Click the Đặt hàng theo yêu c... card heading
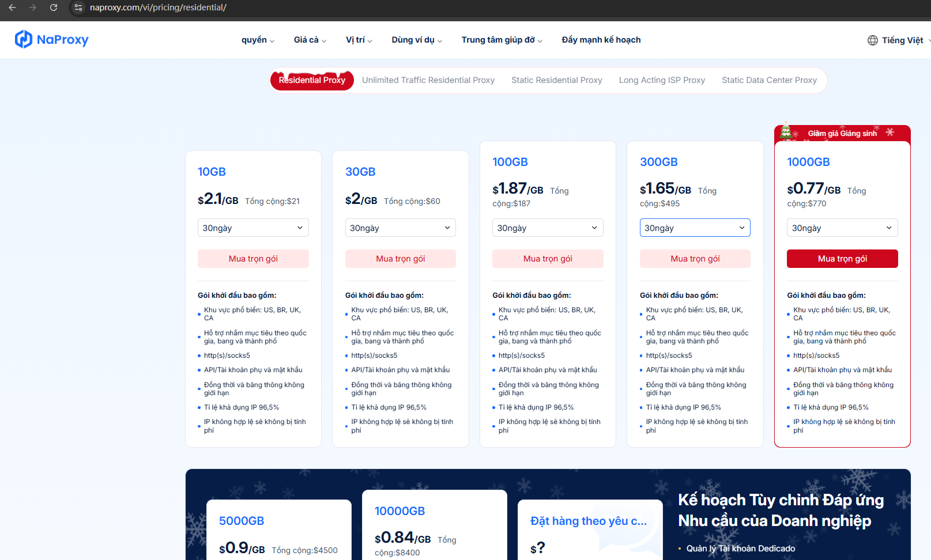 [589, 521]
